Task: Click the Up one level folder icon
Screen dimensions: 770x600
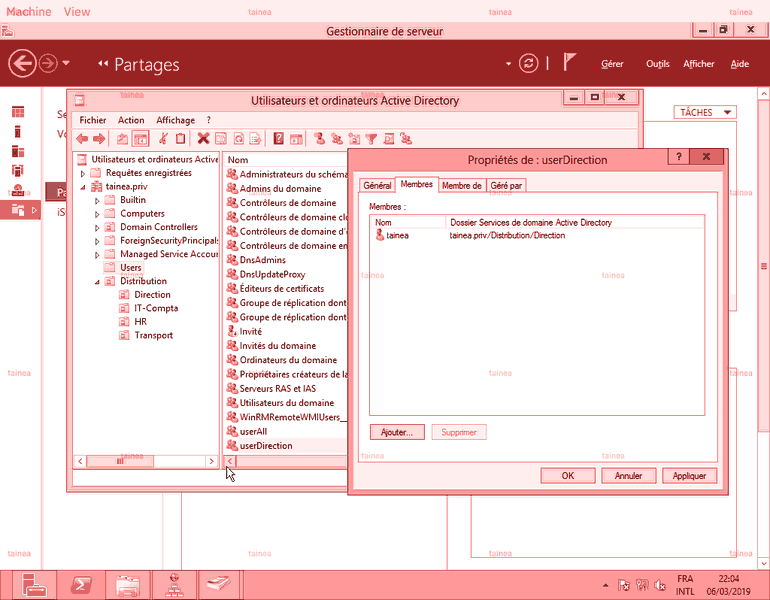Action: click(122, 139)
